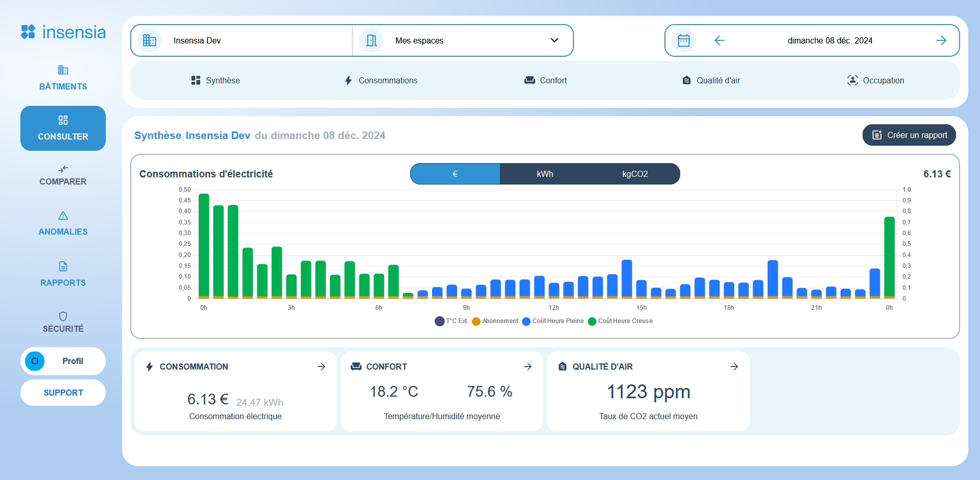Open the Comparer sidebar section
The height and width of the screenshot is (480, 980).
click(63, 175)
